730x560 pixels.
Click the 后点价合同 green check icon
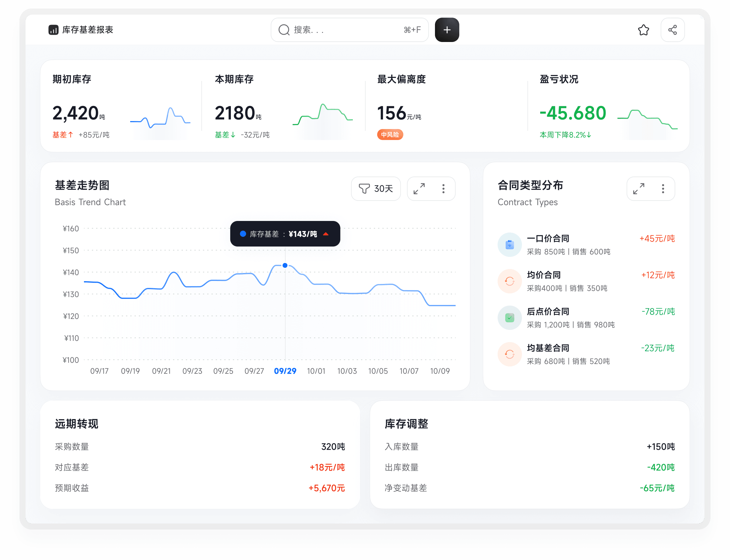(509, 317)
